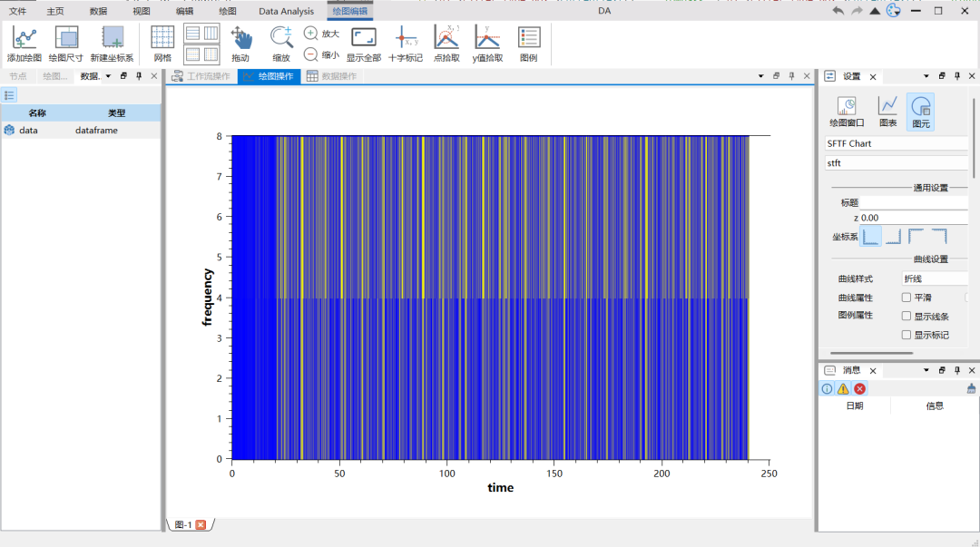This screenshot has height=547, width=980.
Task: Activate y值拾取 y-value picker tool
Action: click(487, 44)
